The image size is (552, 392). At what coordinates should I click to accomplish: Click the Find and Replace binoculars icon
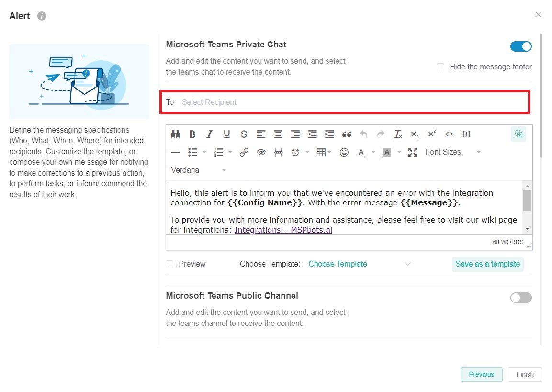tap(175, 134)
